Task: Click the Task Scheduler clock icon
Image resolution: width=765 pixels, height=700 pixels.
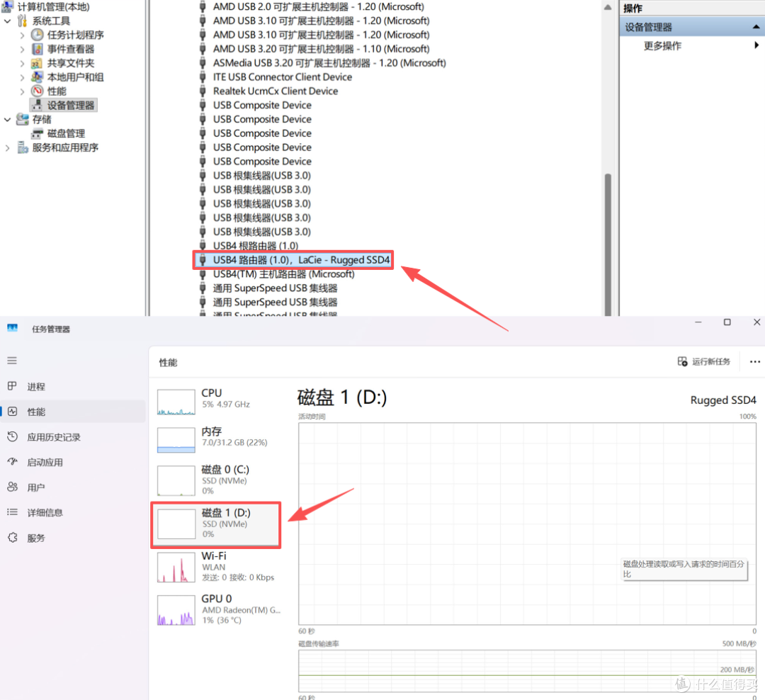Action: point(37,35)
